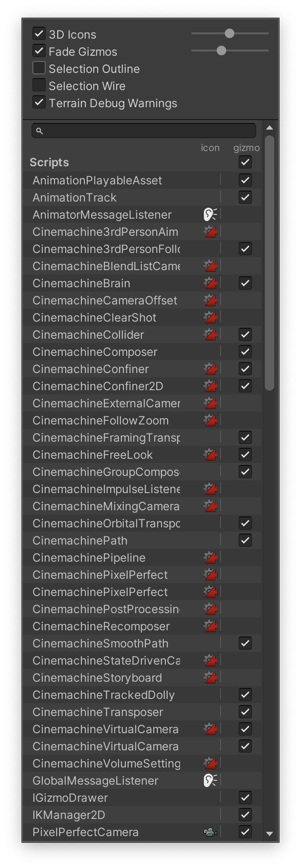The image size is (301, 868).
Task: Click the scrollbar down arrow
Action: 270,834
